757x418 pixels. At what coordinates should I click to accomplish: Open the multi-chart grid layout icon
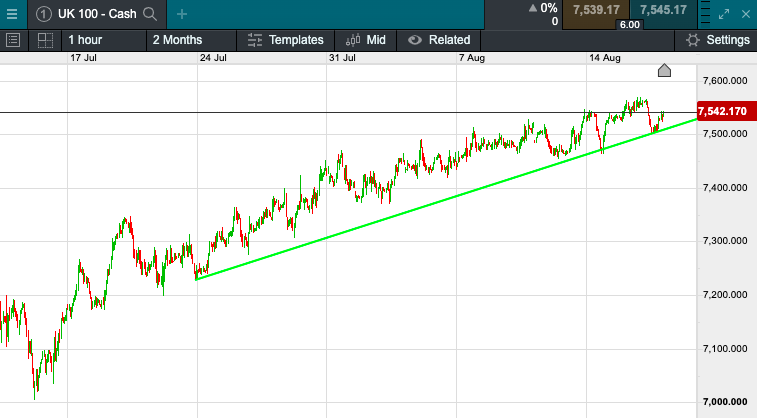[x=45, y=40]
